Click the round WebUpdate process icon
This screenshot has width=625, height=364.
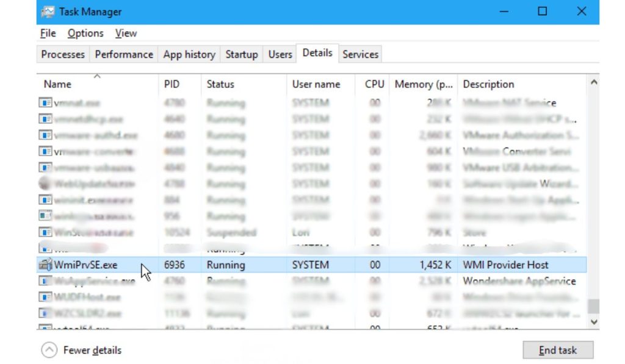[x=45, y=184]
